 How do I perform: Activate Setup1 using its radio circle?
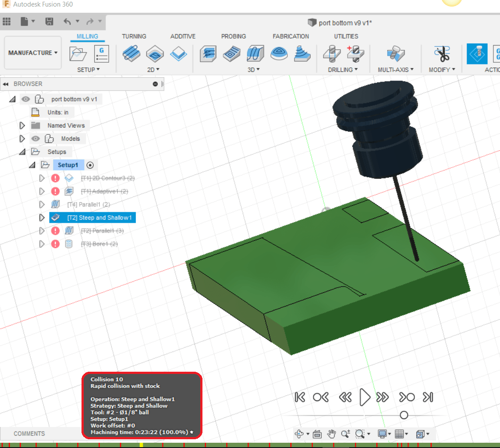point(90,165)
